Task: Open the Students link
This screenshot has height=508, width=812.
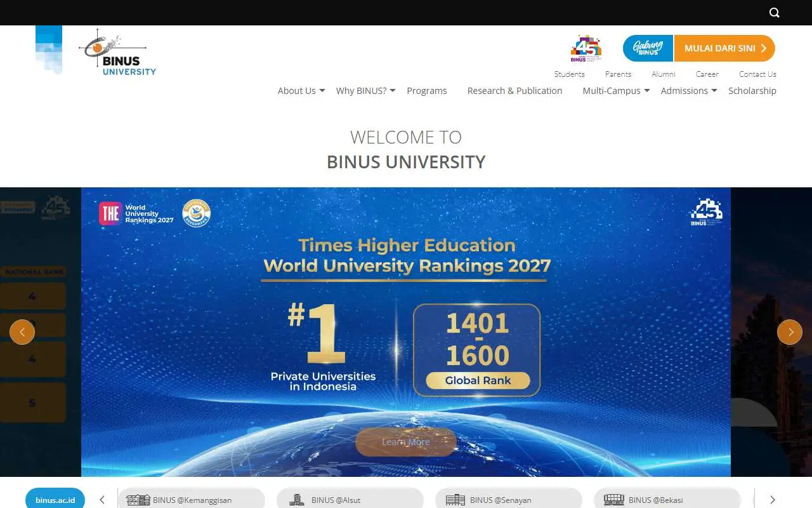Action: pyautogui.click(x=569, y=74)
